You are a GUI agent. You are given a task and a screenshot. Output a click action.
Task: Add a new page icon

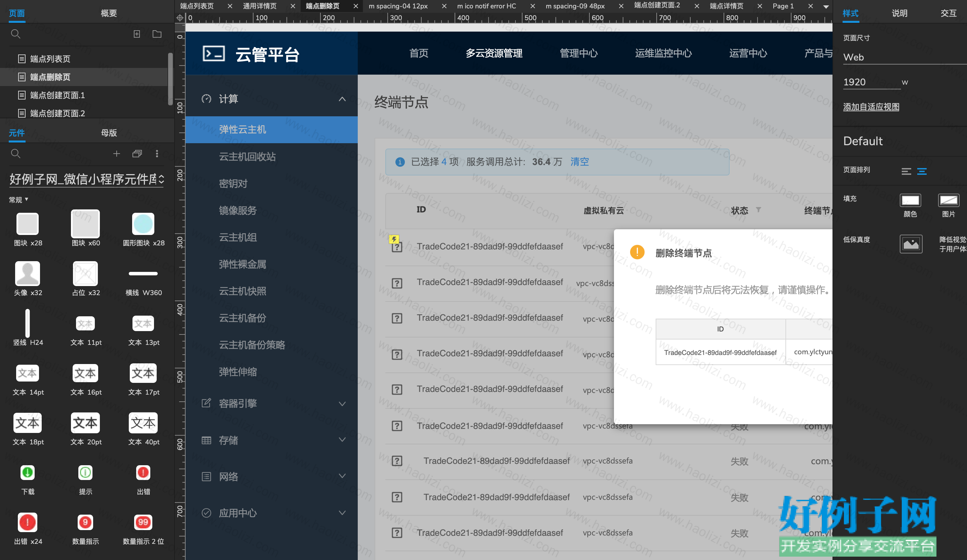point(137,34)
